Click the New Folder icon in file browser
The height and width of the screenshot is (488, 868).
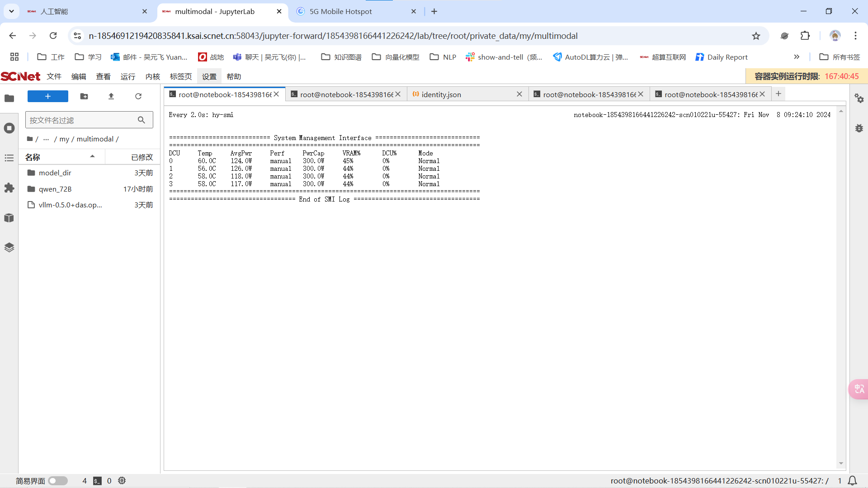(84, 96)
